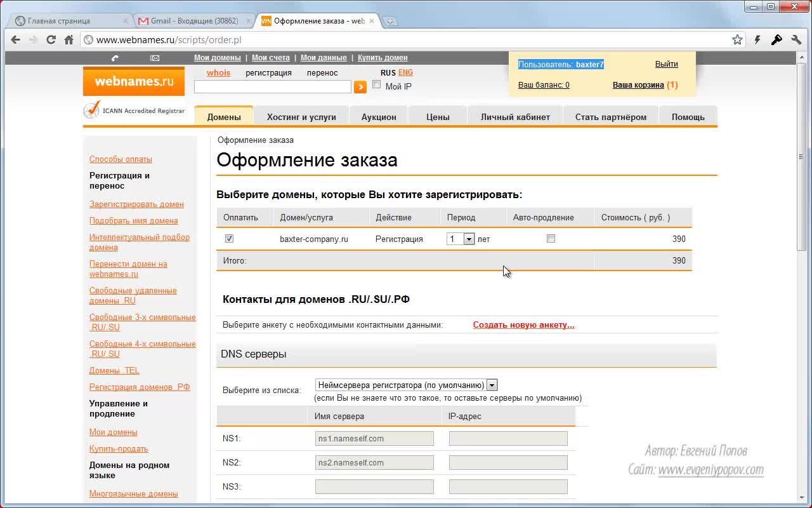Click Создать новую анкету link
The width and height of the screenshot is (812, 508).
point(524,325)
